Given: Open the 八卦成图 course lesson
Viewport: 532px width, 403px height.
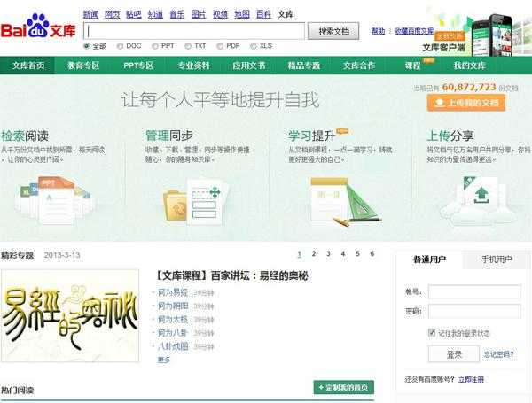Looking at the screenshot, I should click(173, 346).
